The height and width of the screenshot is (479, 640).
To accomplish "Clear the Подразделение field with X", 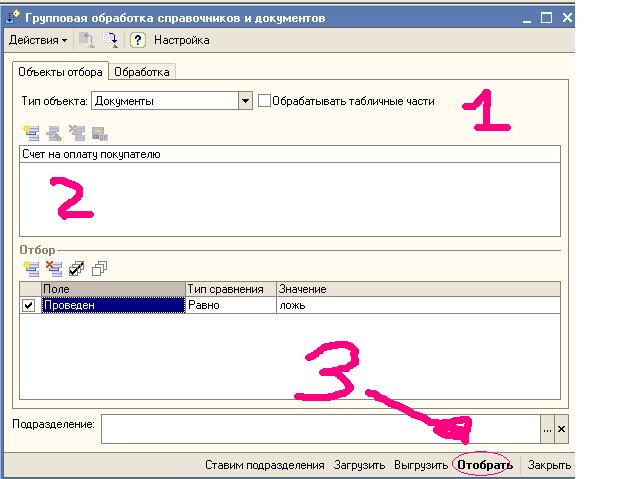I will pyautogui.click(x=561, y=429).
